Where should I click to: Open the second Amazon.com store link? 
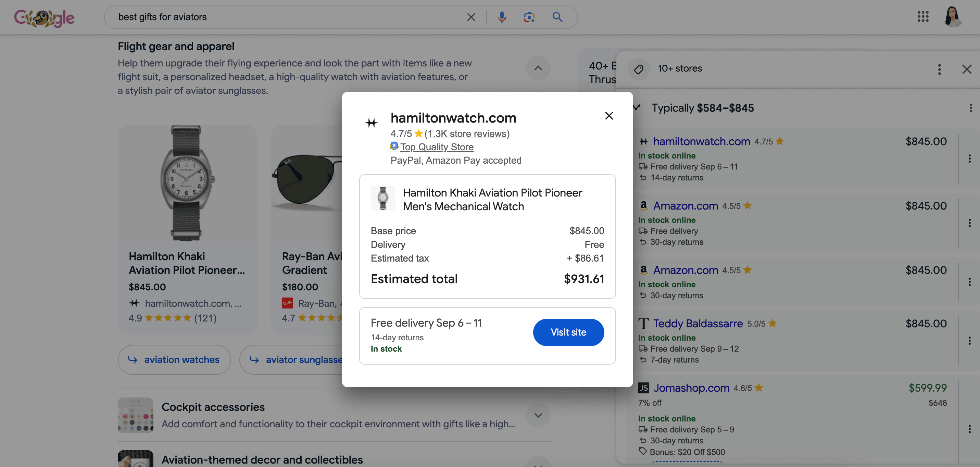686,270
